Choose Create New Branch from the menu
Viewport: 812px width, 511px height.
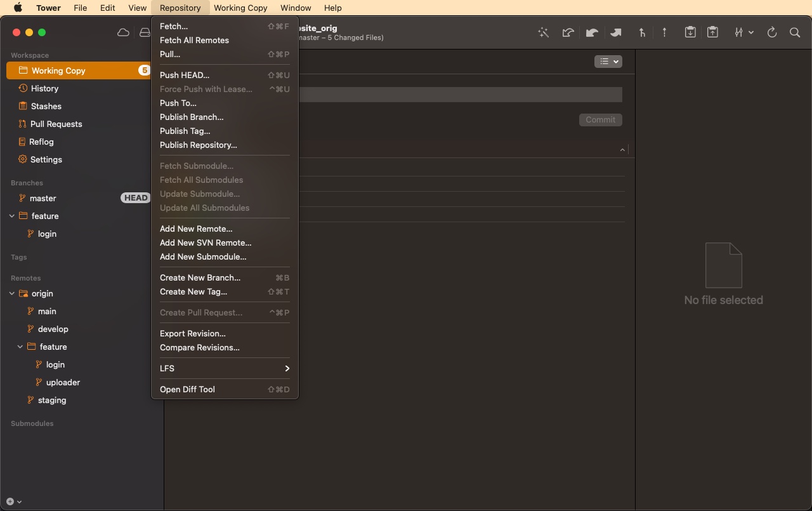[x=200, y=277]
